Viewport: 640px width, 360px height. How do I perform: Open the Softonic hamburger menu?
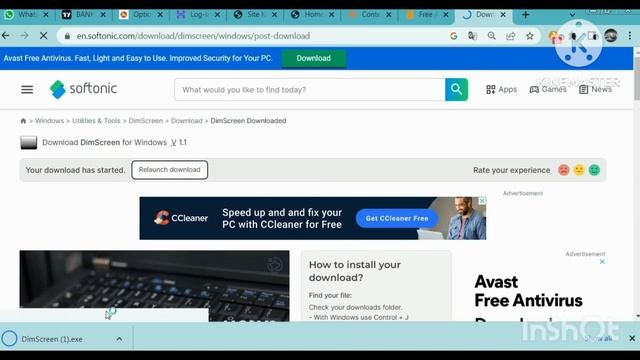(x=27, y=89)
